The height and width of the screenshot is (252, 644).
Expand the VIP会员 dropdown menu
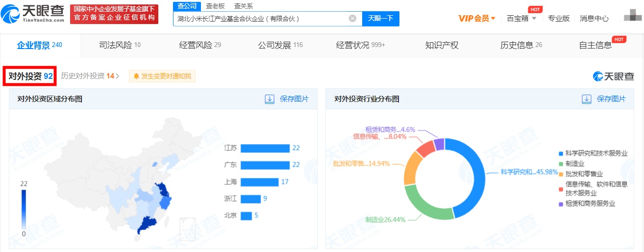[x=477, y=19]
